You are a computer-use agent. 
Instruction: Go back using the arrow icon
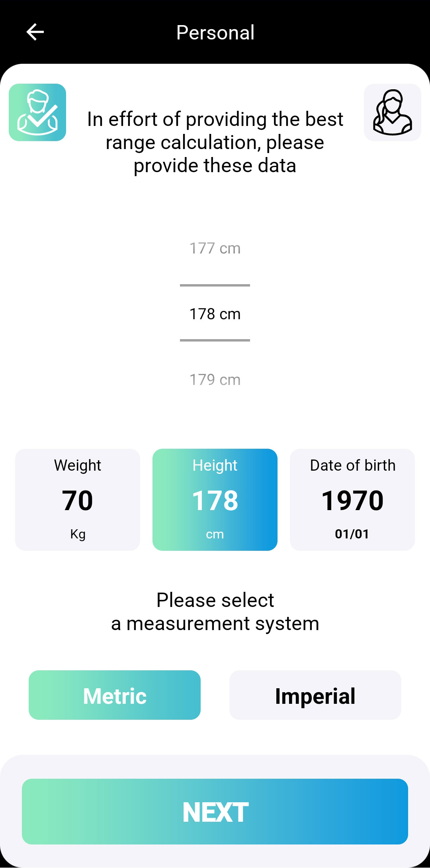click(x=35, y=32)
